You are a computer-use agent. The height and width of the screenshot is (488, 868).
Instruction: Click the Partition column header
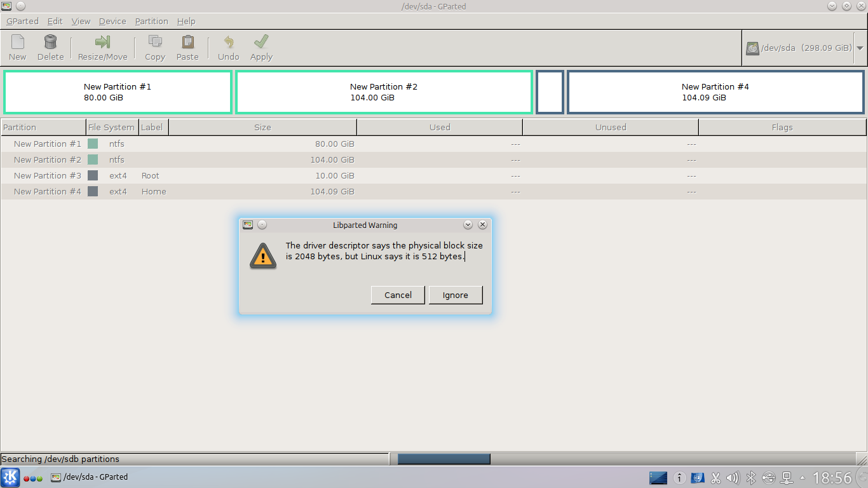tap(43, 127)
